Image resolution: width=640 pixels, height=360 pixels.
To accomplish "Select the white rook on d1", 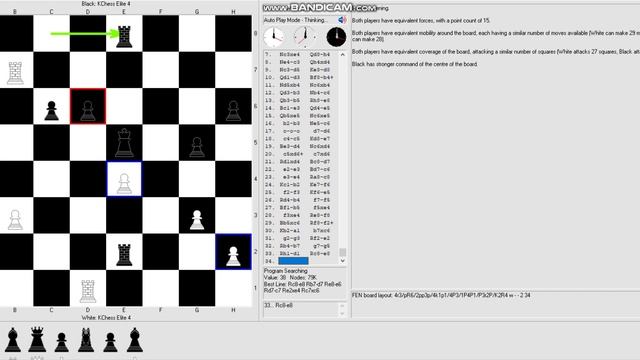I will [x=88, y=291].
